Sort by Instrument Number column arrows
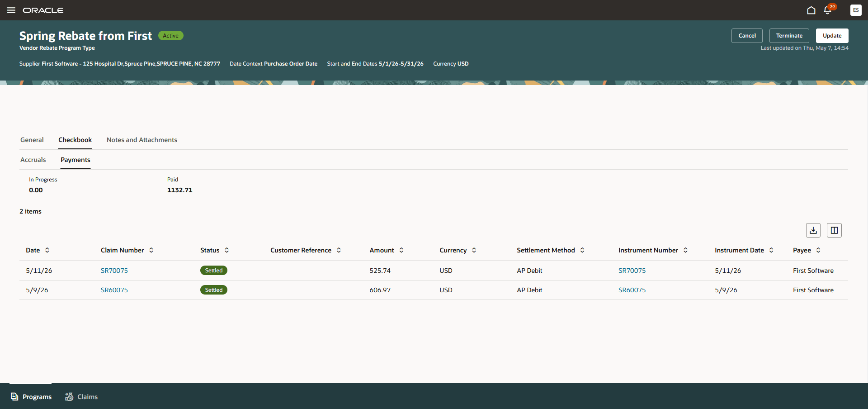Screen dimensions: 868x409 (x=685, y=250)
